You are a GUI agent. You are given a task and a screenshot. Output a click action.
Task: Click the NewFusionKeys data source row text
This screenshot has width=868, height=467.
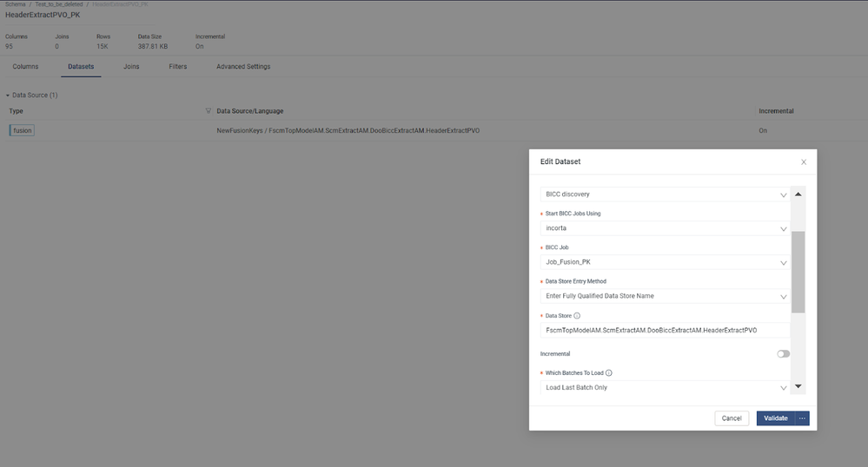[348, 130]
